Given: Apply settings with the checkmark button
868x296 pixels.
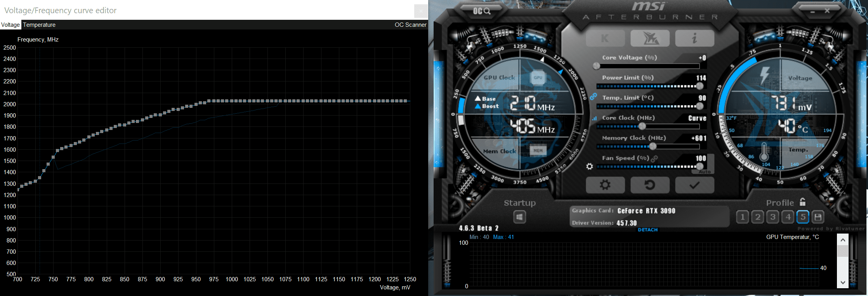Looking at the screenshot, I should coord(694,185).
